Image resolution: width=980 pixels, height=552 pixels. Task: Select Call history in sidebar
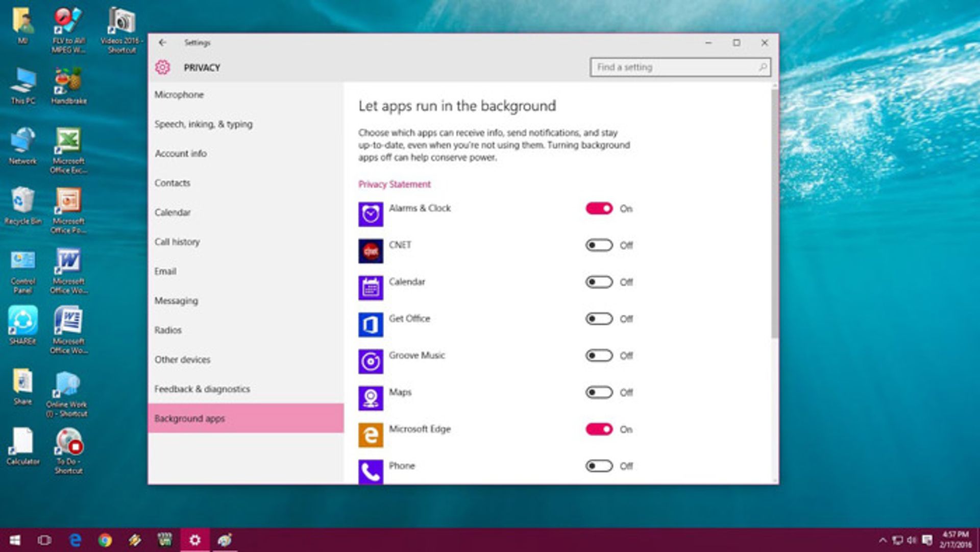(246, 242)
